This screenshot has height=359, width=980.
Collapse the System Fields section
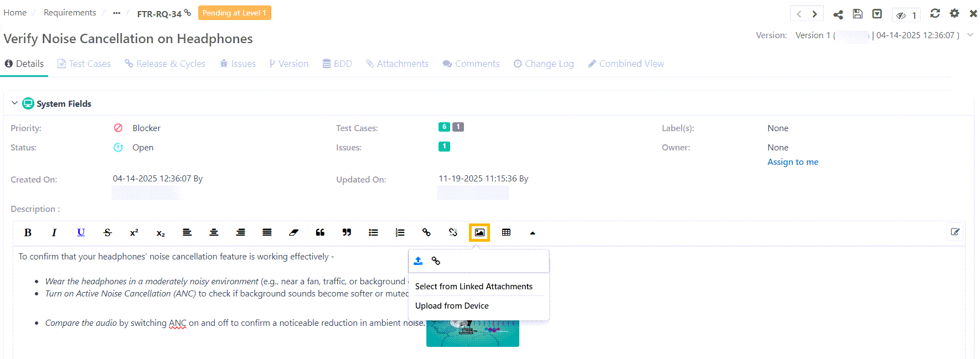14,103
